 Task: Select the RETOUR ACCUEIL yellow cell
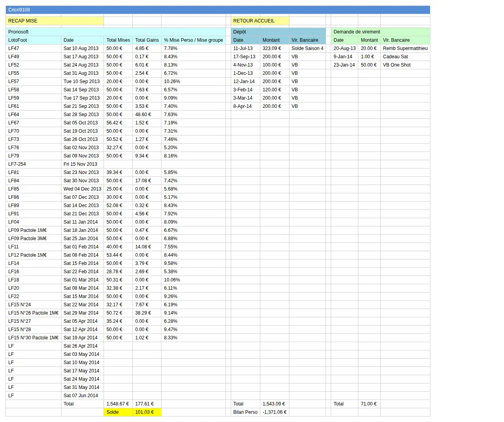click(x=260, y=21)
